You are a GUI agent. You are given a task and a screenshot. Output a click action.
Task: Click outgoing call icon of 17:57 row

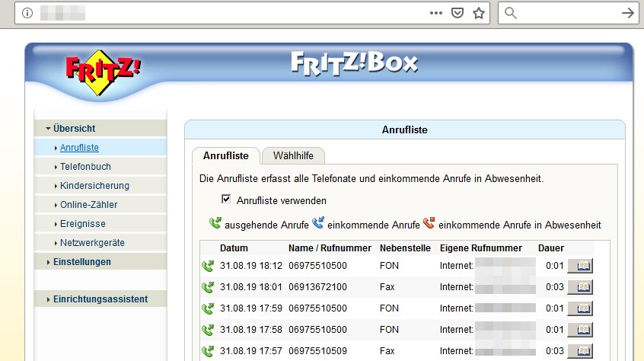[x=209, y=351]
